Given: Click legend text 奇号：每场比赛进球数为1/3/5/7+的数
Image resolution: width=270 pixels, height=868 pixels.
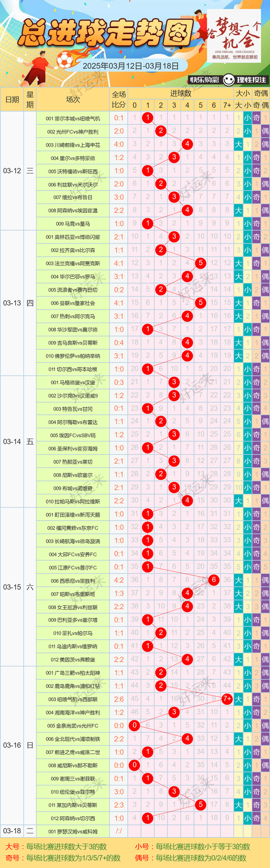Looking at the screenshot, I should point(63,858).
